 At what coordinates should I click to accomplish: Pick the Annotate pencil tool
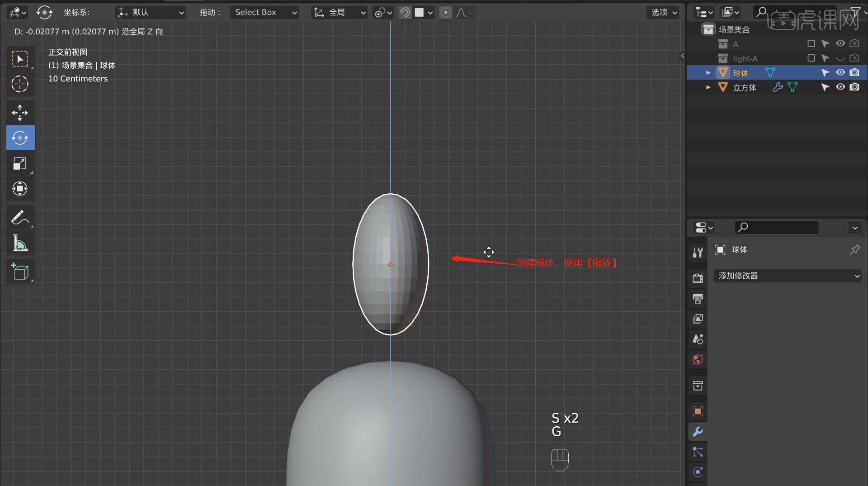point(20,218)
